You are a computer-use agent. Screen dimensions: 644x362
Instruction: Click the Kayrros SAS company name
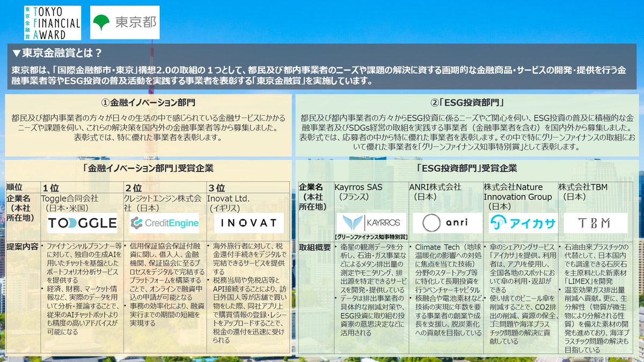[358, 187]
